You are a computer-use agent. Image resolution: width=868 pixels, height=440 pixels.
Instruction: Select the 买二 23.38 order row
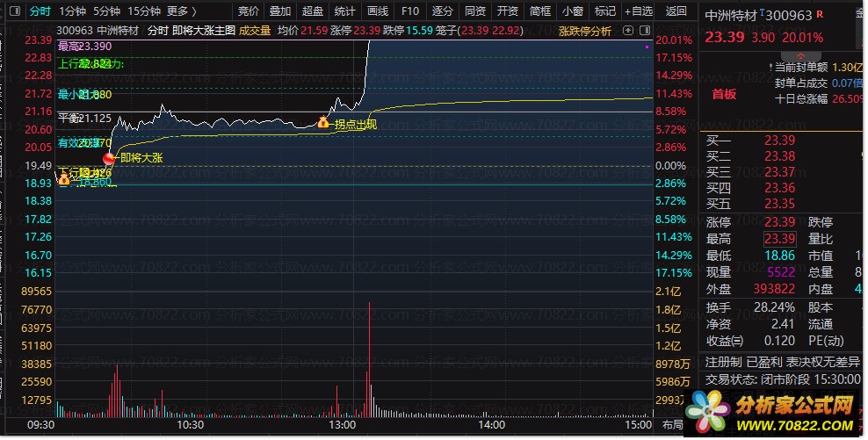(x=750, y=156)
